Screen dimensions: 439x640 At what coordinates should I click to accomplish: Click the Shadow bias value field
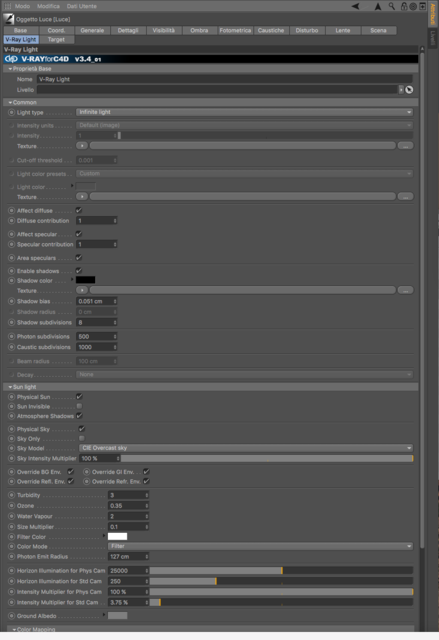point(97,301)
